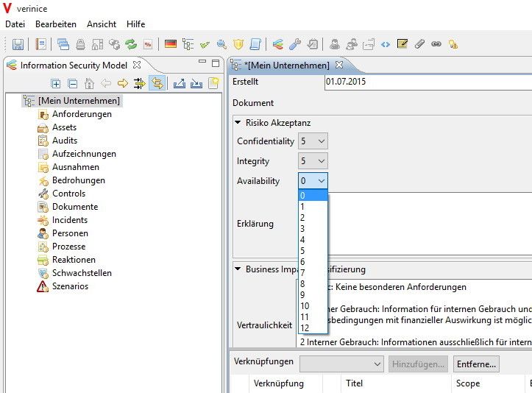Click the blue wrench toolbar icon

coord(295,44)
